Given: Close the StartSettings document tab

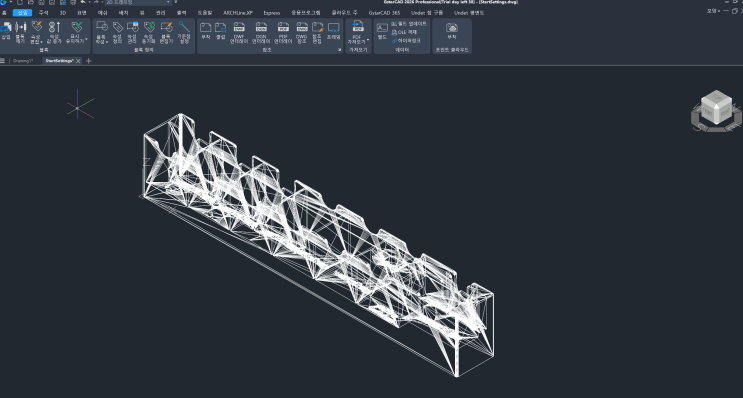Looking at the screenshot, I should tap(78, 61).
